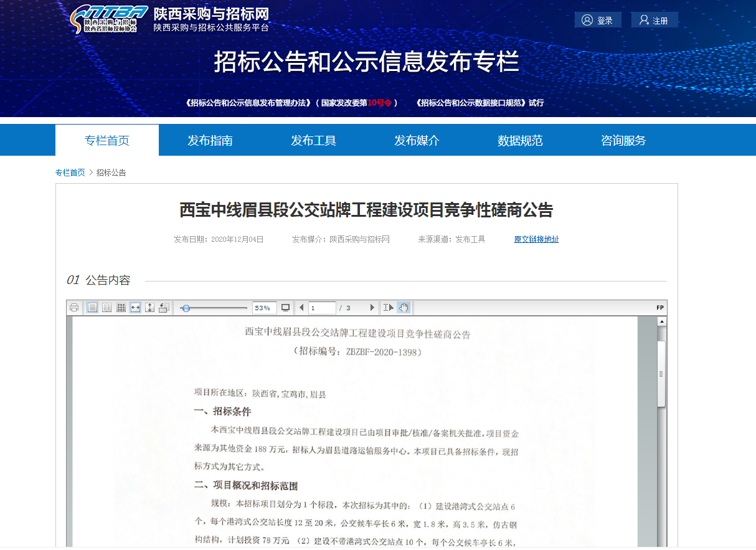
Task: Enter full screen with the monitor icon
Action: click(285, 308)
